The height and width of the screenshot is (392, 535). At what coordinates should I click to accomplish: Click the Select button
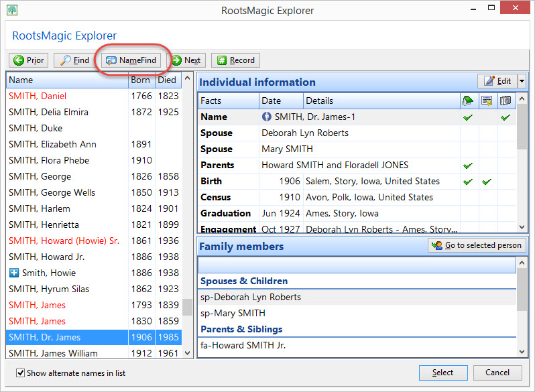point(443,373)
